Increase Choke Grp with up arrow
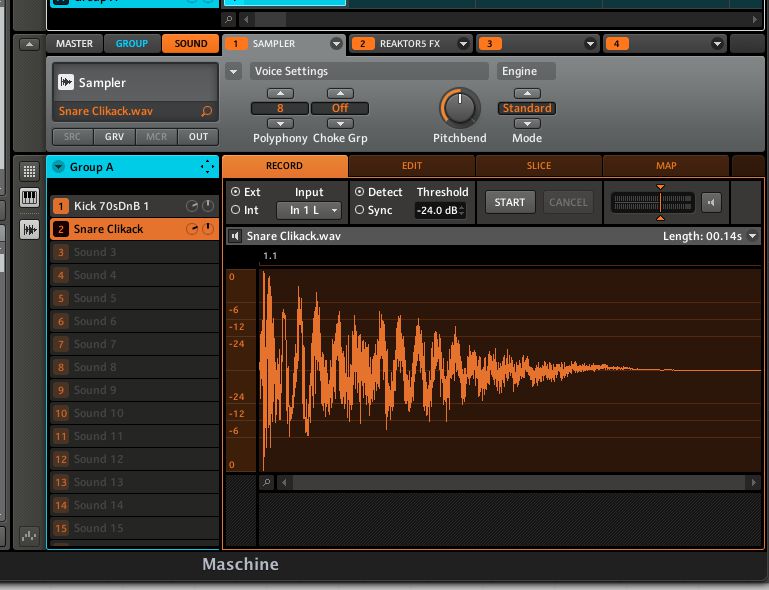This screenshot has height=590, width=769. [340, 93]
